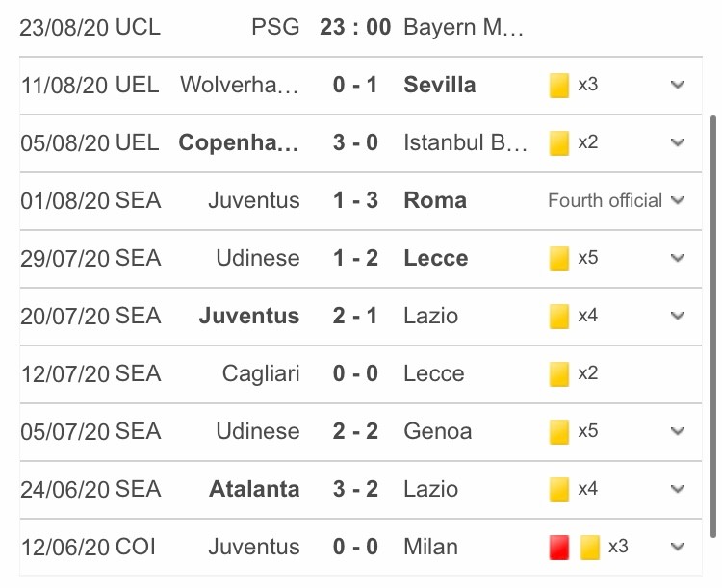This screenshot has width=722, height=588.
Task: Click yellow card icon in Udinese-Genoa row
Action: (x=559, y=431)
